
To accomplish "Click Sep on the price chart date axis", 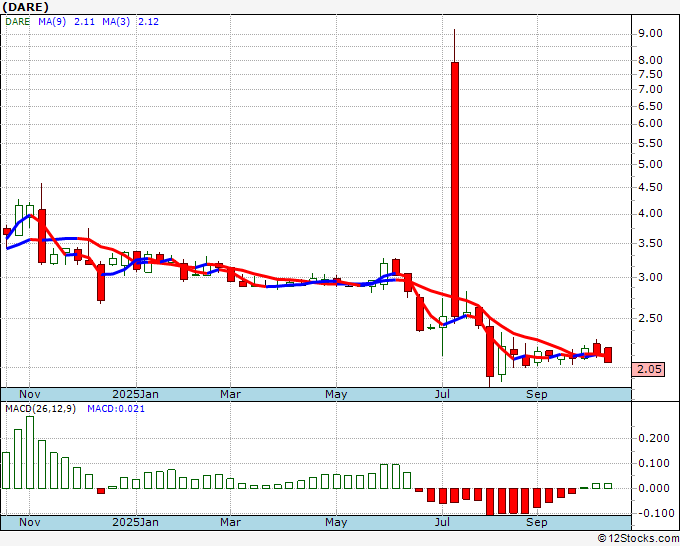I will point(537,394).
